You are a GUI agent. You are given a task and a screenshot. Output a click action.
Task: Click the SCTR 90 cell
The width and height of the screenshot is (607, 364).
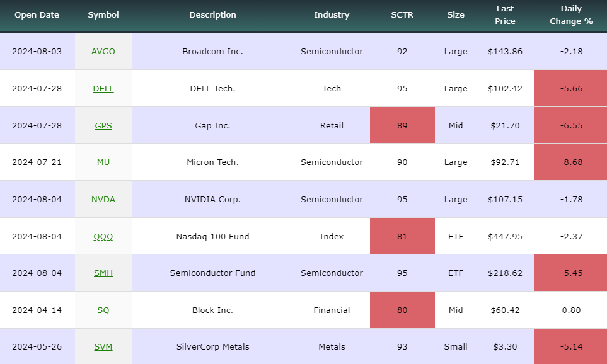402,162
